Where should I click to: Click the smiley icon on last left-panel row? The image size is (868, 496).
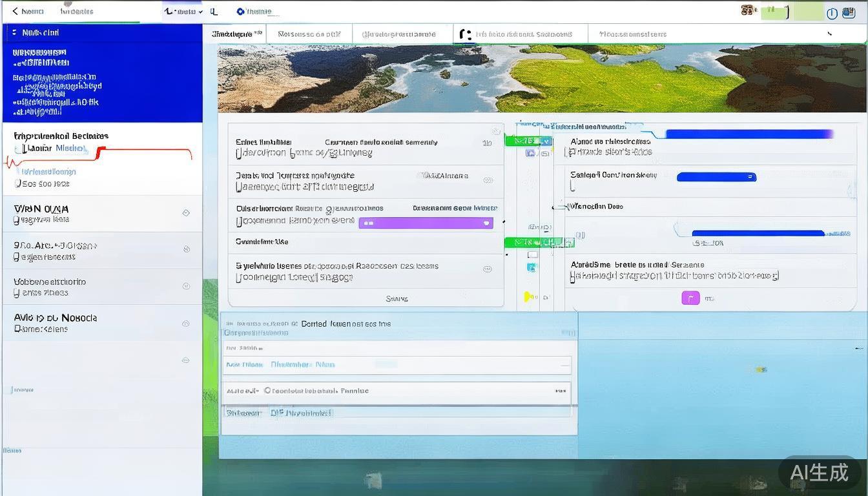point(488,269)
